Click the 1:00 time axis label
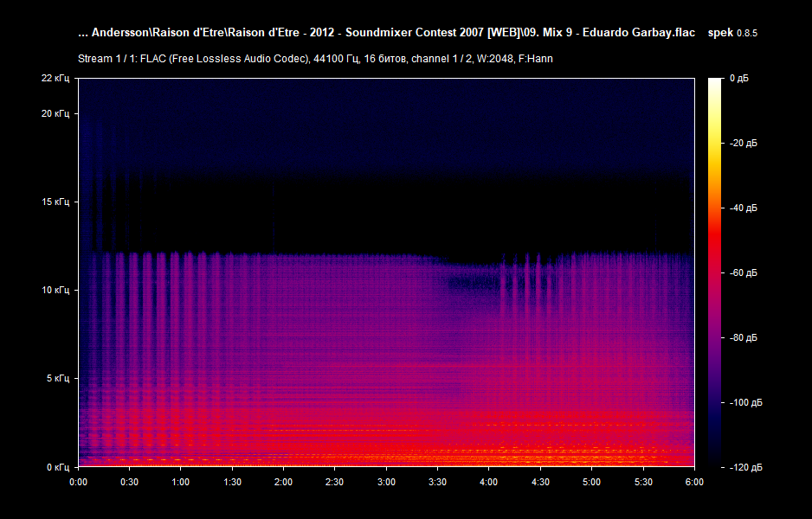Viewport: 812px width, 519px height. click(x=181, y=483)
